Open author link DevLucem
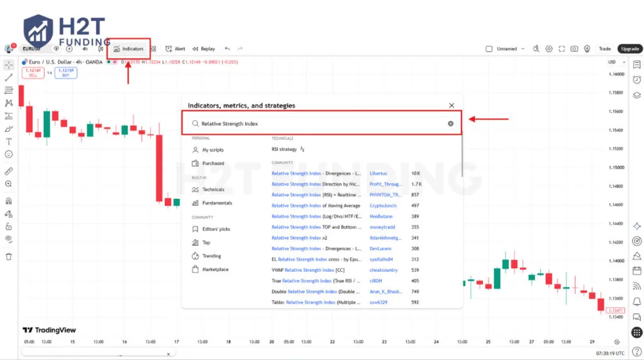The image size is (644, 360). [380, 249]
